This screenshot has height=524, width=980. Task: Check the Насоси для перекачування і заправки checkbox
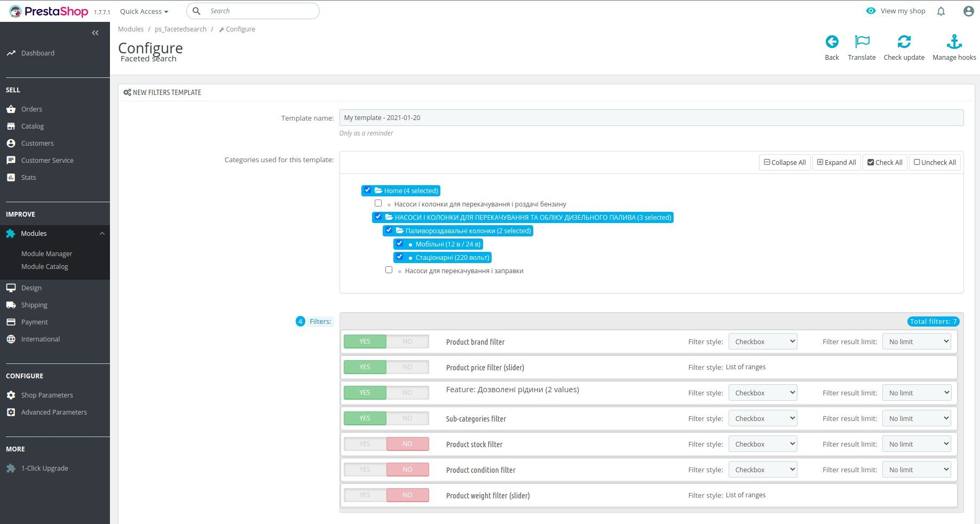coord(389,270)
